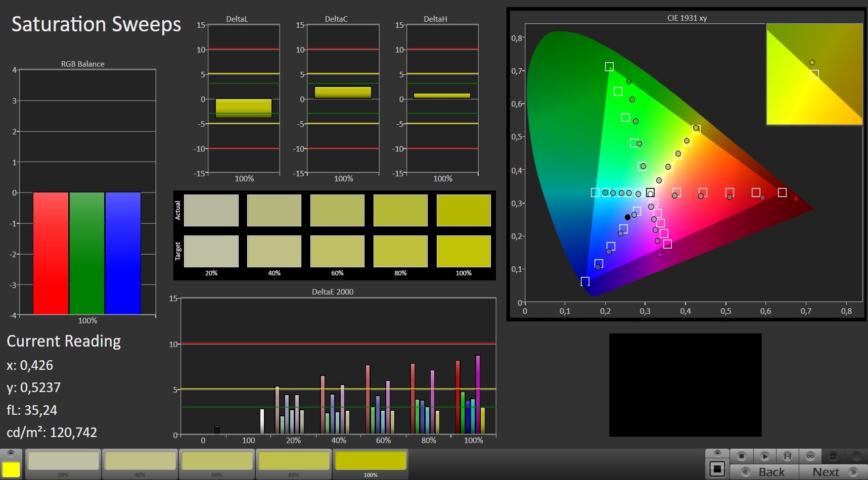
Task: Click the dimmed round icon after refresh
Action: click(856, 456)
